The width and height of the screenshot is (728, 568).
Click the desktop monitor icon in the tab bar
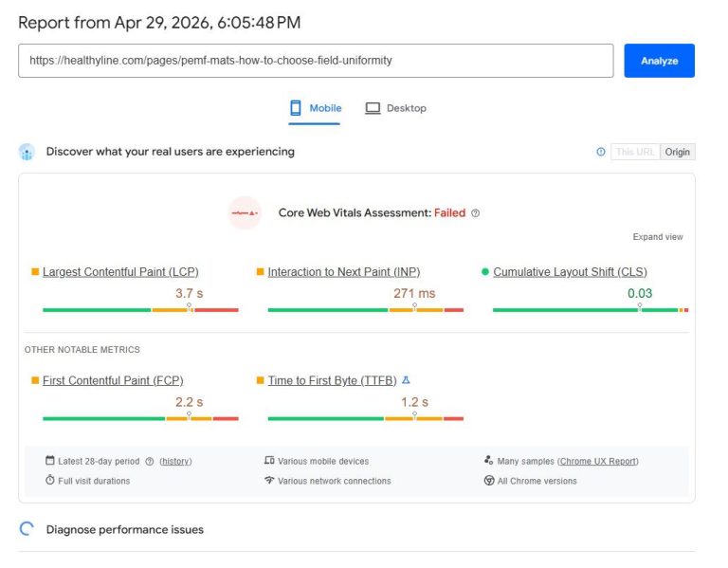373,108
